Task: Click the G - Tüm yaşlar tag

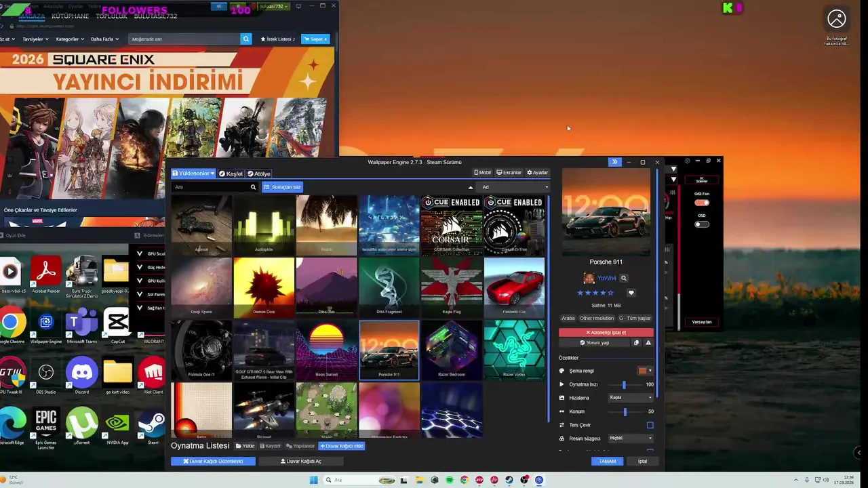Action: [x=635, y=318]
